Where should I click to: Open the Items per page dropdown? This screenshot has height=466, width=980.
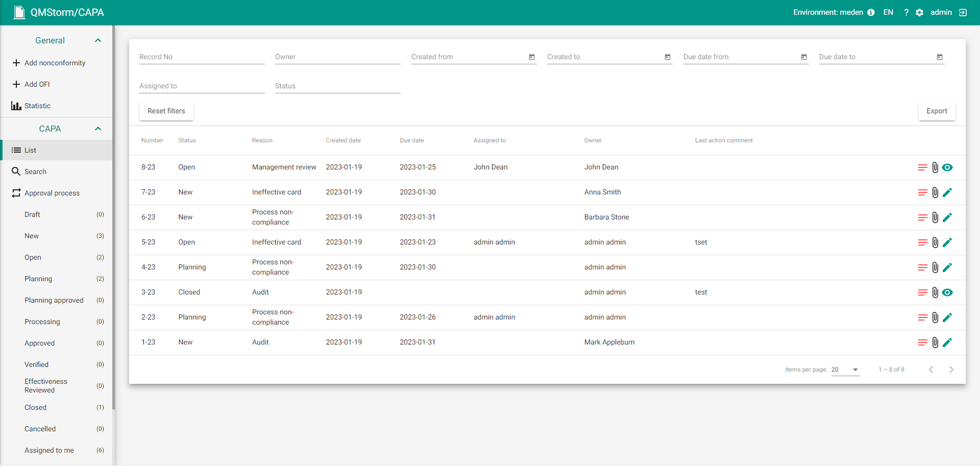[845, 370]
